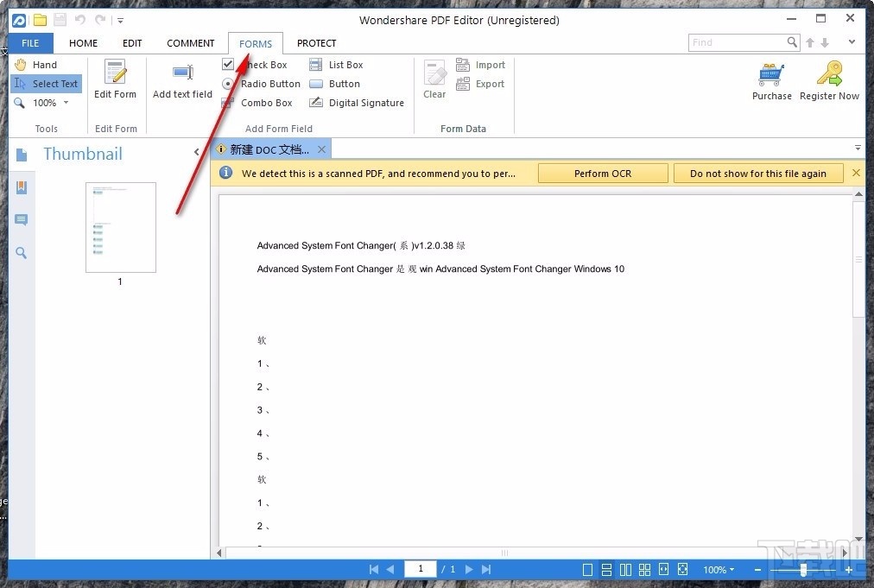This screenshot has width=874, height=588.
Task: Jump to last page
Action: click(x=486, y=569)
